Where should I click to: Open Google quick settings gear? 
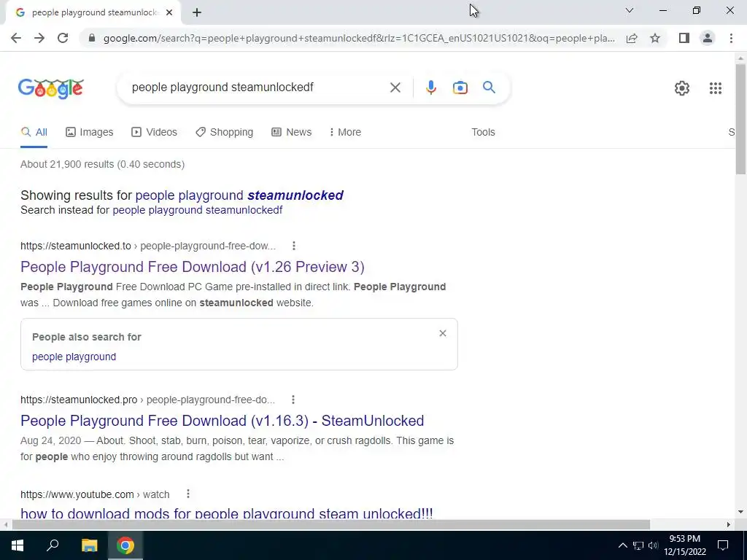tap(682, 88)
